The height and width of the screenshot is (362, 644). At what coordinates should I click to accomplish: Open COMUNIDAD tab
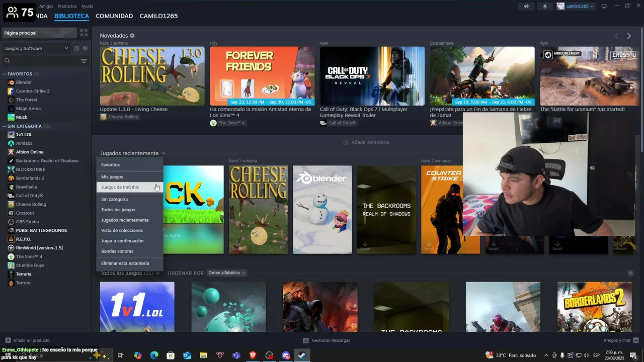coord(114,16)
